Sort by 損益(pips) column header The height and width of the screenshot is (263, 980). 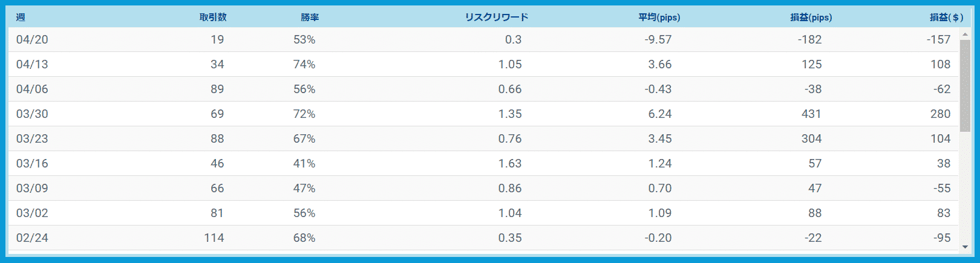811,18
